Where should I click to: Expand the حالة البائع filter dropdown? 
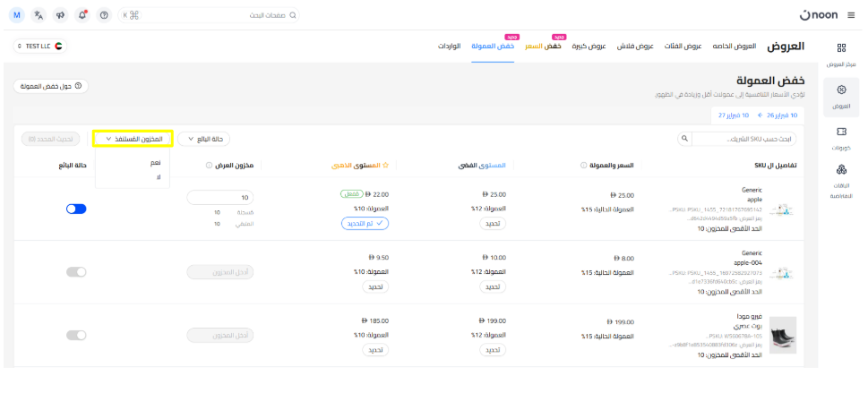pyautogui.click(x=203, y=139)
